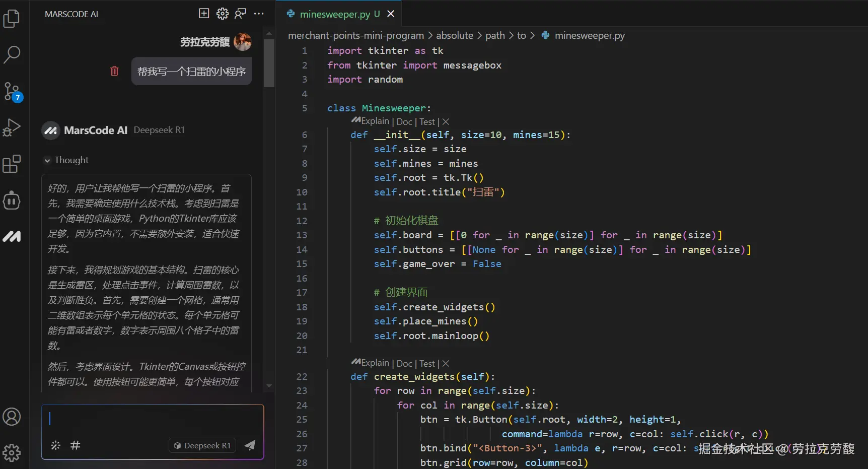868x469 pixels.
Task: Click the new chat plus icon
Action: tap(204, 14)
